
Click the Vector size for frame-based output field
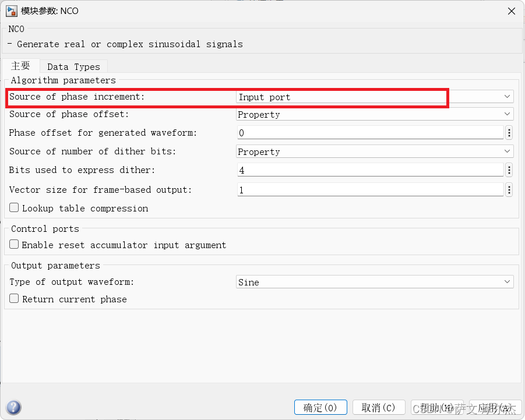tap(367, 189)
